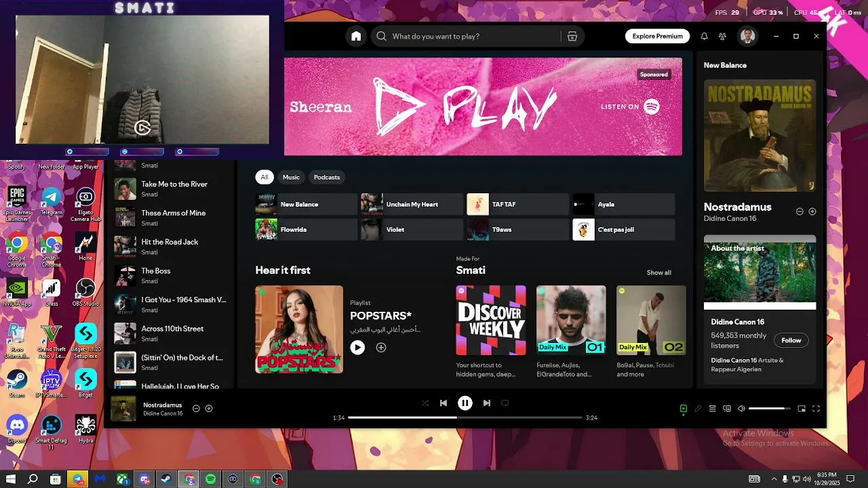
Task: Open POPSTARS* playlist cover
Action: (x=299, y=329)
